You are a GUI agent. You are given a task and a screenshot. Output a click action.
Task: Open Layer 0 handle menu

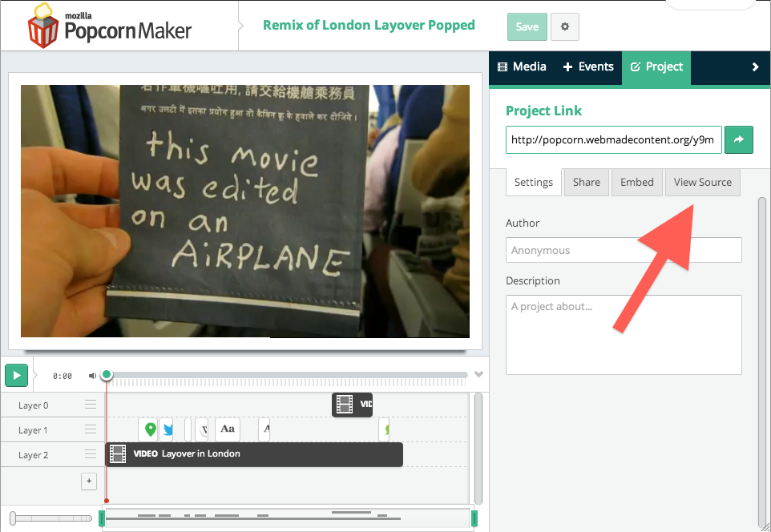tap(91, 405)
